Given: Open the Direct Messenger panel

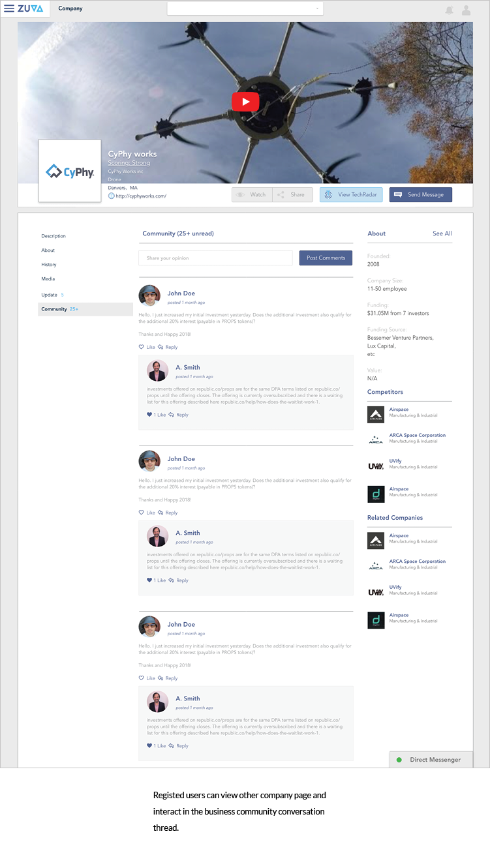Looking at the screenshot, I should tap(431, 760).
